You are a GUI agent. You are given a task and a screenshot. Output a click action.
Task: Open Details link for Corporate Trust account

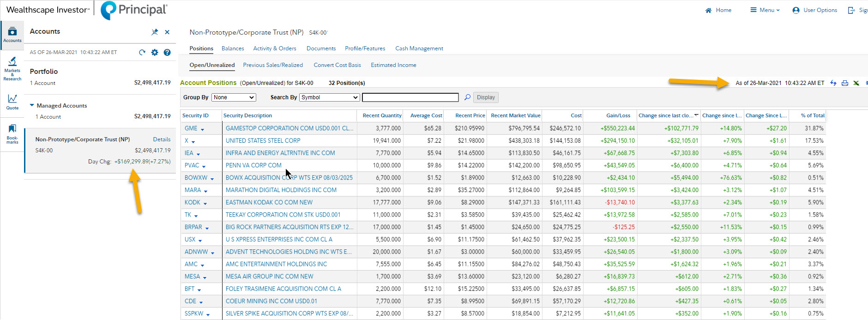(162, 139)
